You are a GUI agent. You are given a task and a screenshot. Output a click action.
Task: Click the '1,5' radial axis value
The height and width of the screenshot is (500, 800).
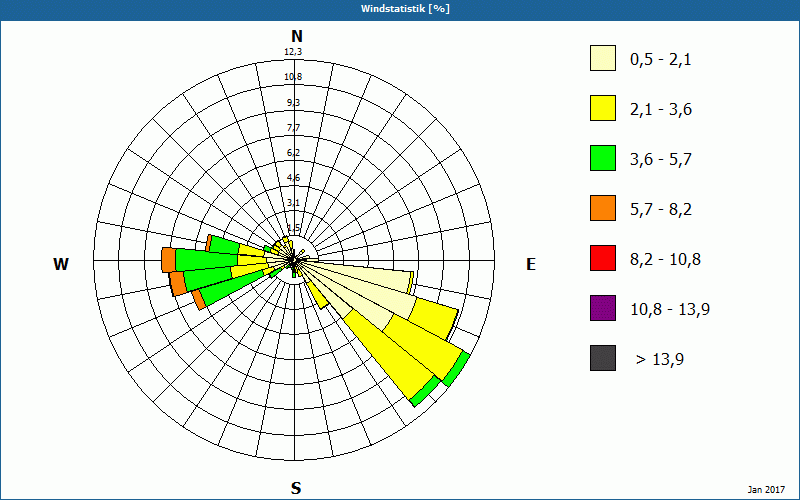tap(293, 228)
